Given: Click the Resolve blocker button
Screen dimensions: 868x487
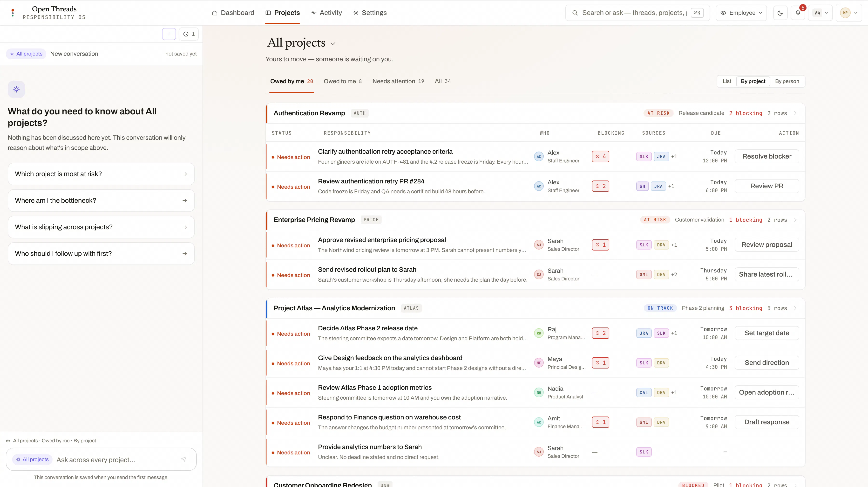Looking at the screenshot, I should [766, 156].
